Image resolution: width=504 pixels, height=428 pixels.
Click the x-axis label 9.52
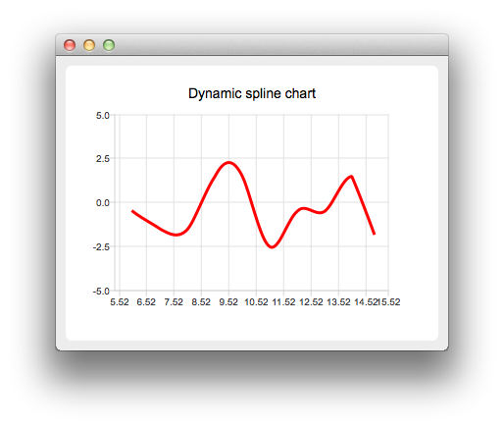(x=228, y=302)
